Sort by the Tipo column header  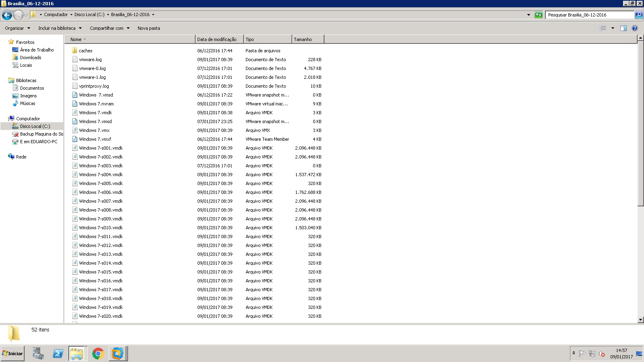pos(268,39)
